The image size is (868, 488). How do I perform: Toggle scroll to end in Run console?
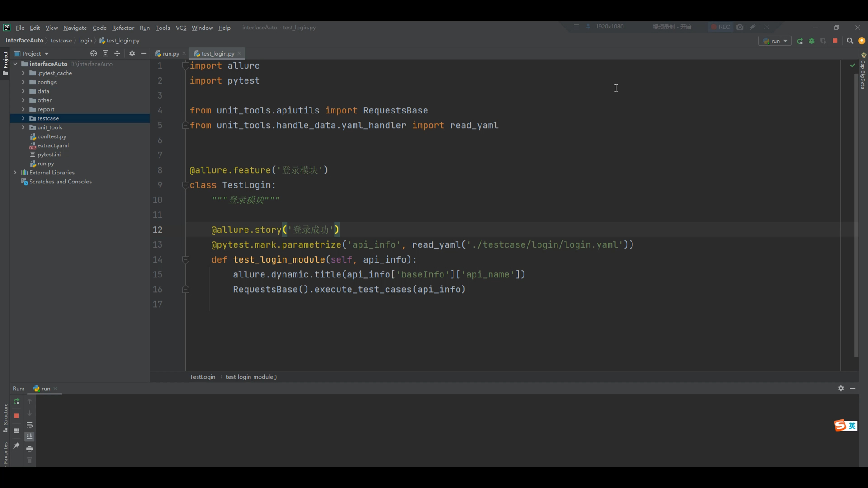29,436
